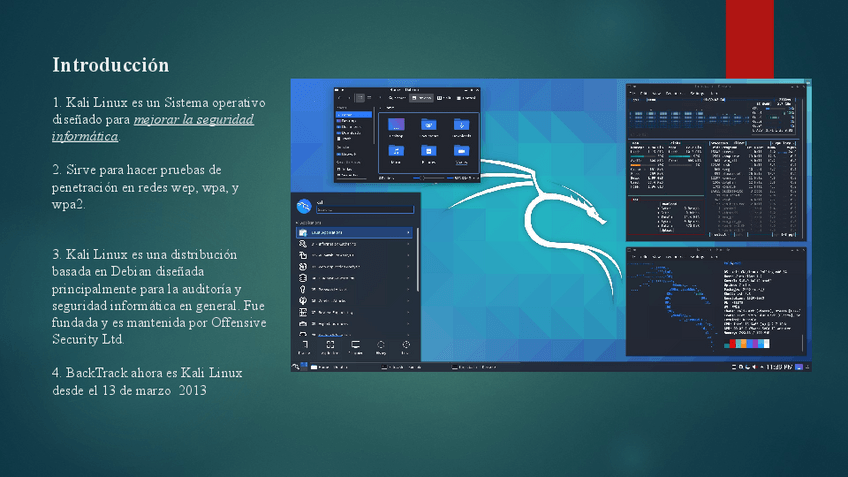Go forward in the file manager toolbar
Viewport: 848px width, 477px height.
click(349, 98)
